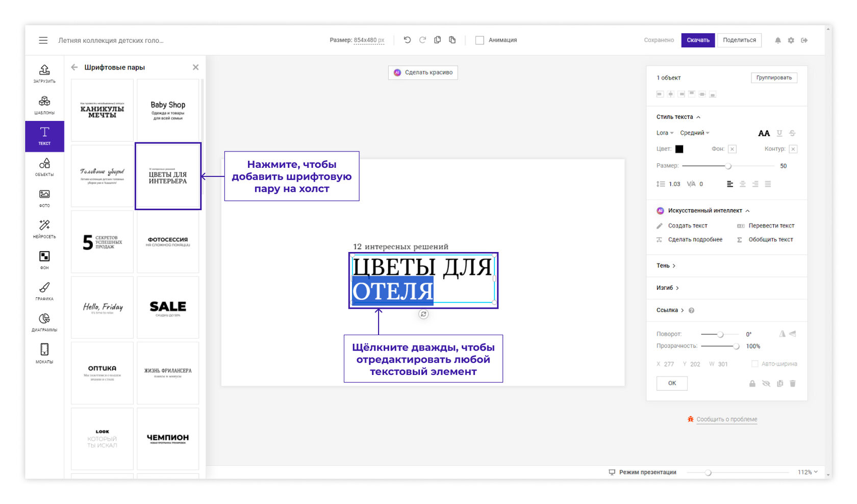Open the 112% zoom dropdown

pyautogui.click(x=808, y=472)
